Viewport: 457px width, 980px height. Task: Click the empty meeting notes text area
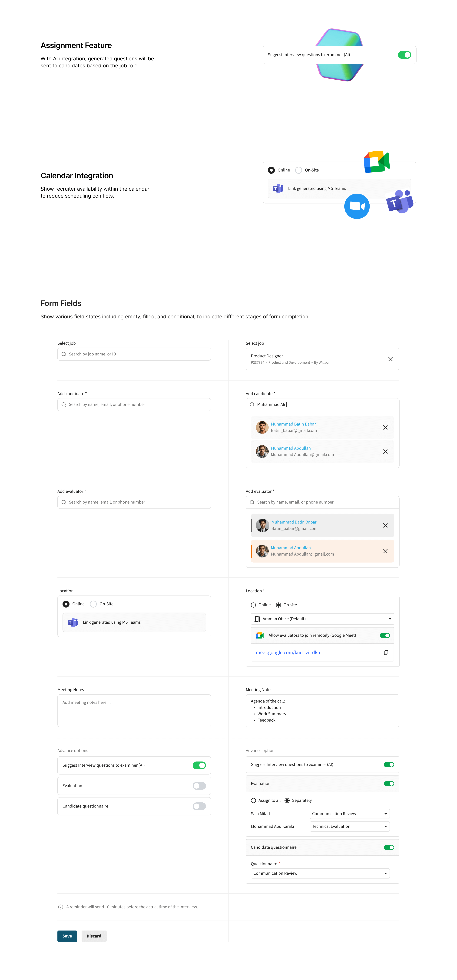pyautogui.click(x=134, y=711)
